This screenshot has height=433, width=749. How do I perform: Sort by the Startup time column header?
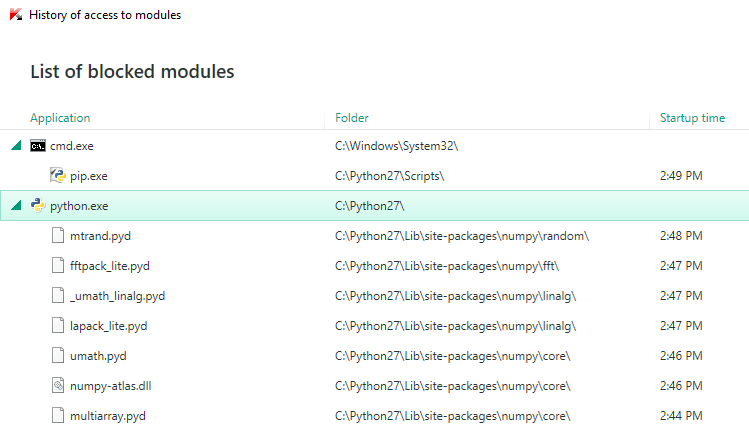pyautogui.click(x=692, y=118)
